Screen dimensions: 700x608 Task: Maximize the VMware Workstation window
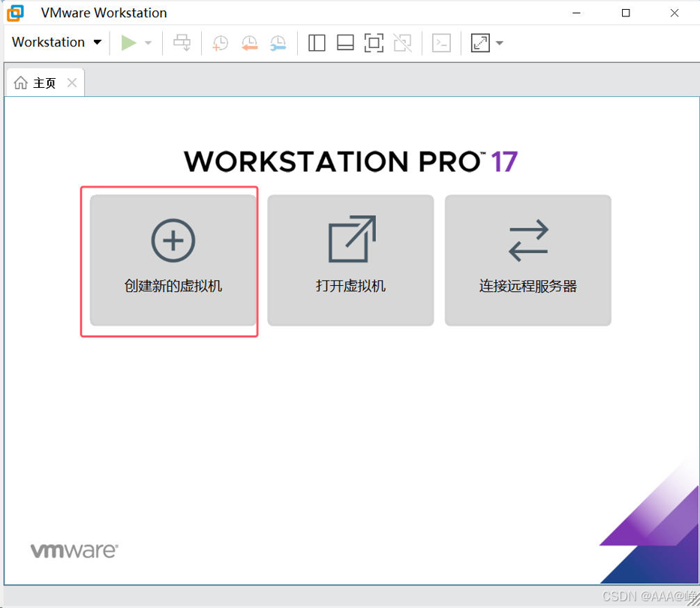pyautogui.click(x=626, y=13)
